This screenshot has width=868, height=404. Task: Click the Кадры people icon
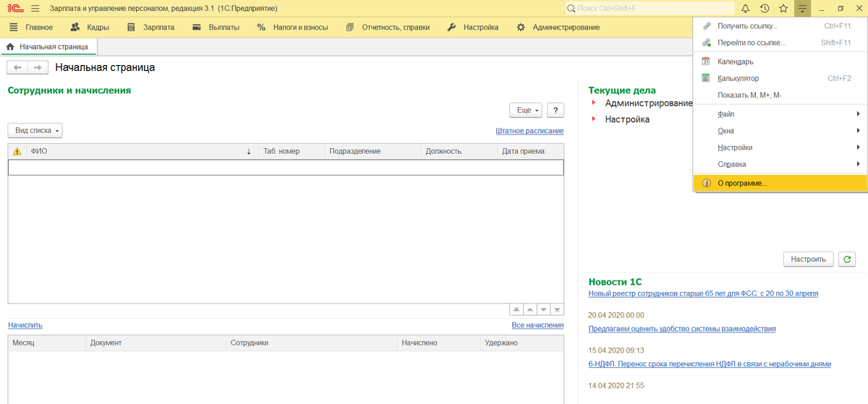[76, 27]
